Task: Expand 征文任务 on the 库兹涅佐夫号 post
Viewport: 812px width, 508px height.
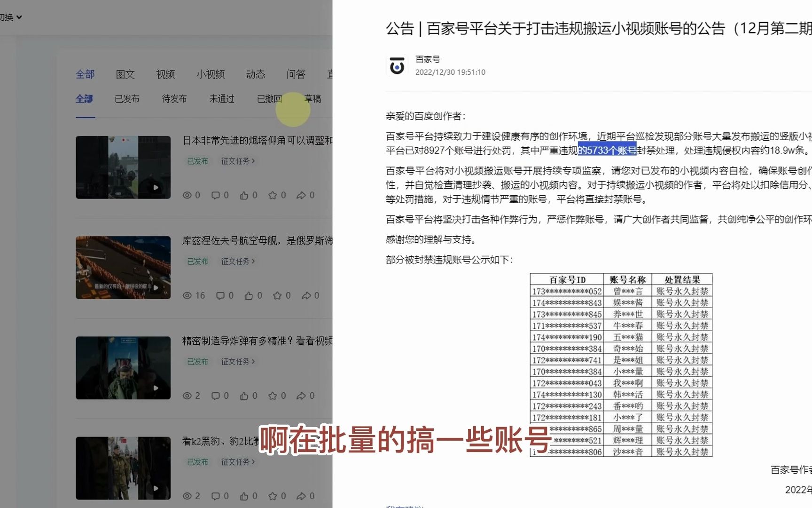Action: [238, 261]
